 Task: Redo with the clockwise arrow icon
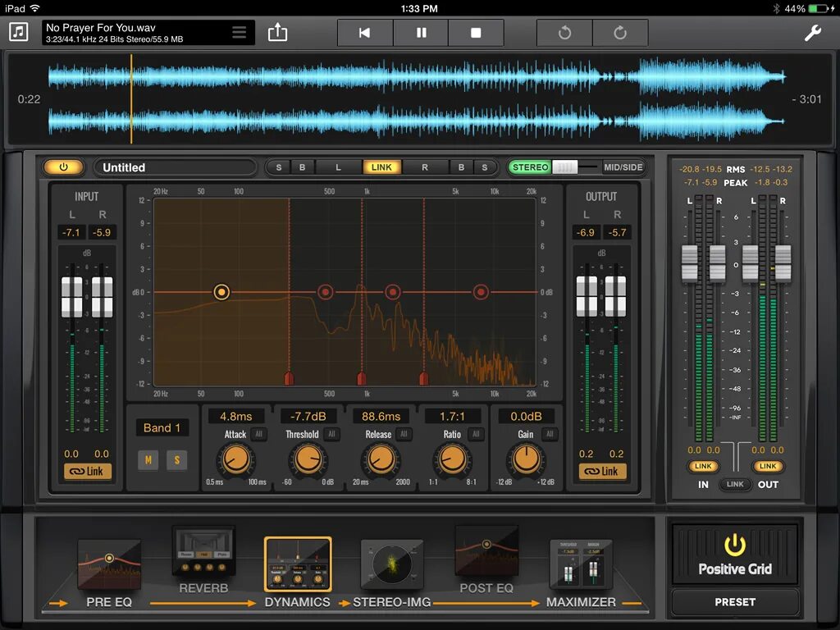click(x=620, y=33)
